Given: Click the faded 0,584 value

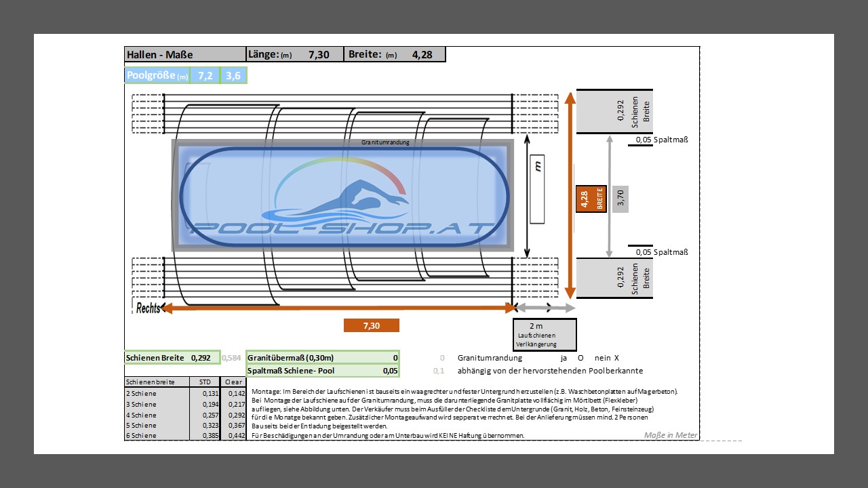Looking at the screenshot, I should pyautogui.click(x=231, y=358).
